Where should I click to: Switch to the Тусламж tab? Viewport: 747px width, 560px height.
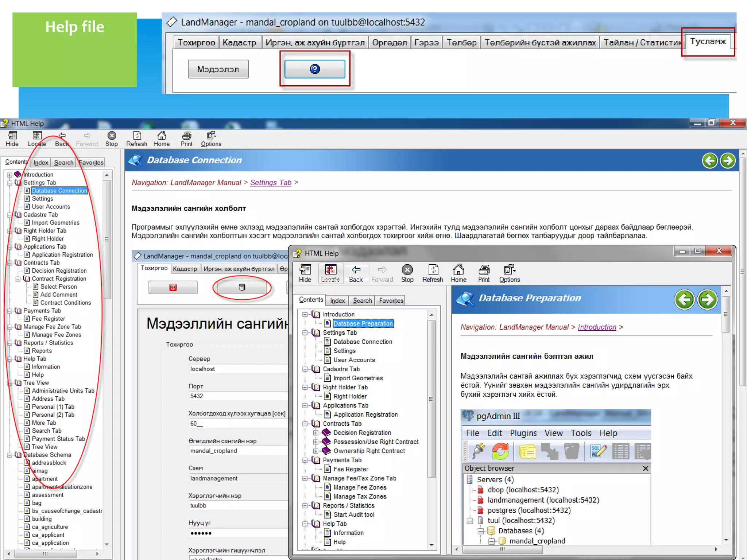(x=708, y=42)
